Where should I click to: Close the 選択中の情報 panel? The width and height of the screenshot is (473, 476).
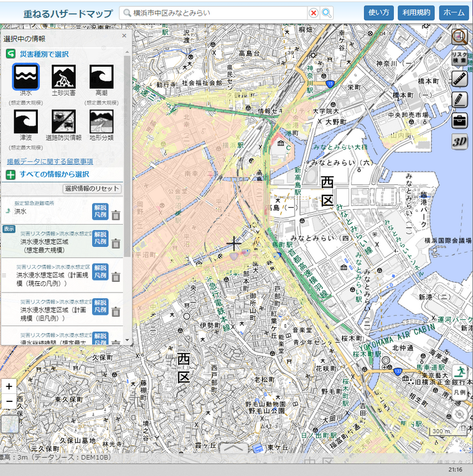[124, 35]
